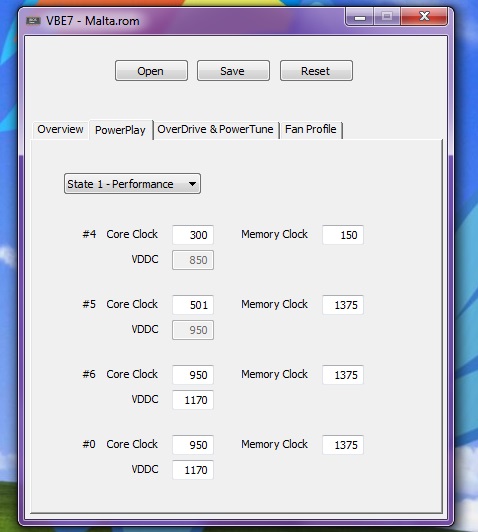
Task: Close the VBE7 window
Action: click(x=424, y=16)
